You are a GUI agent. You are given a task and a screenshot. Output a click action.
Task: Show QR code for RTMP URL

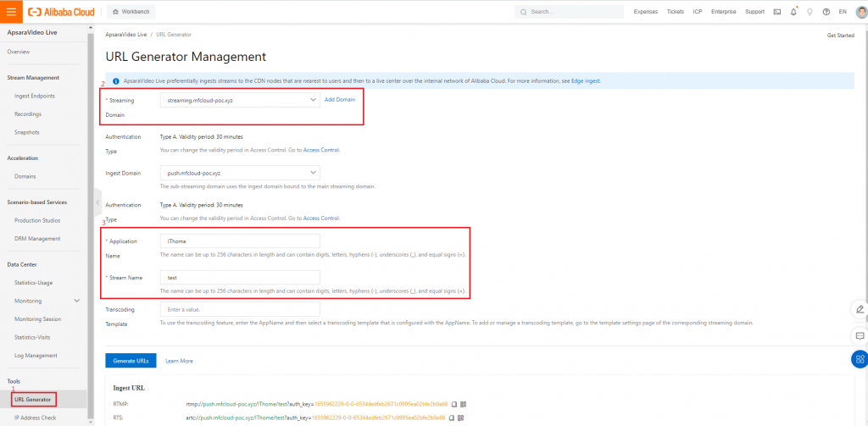462,404
